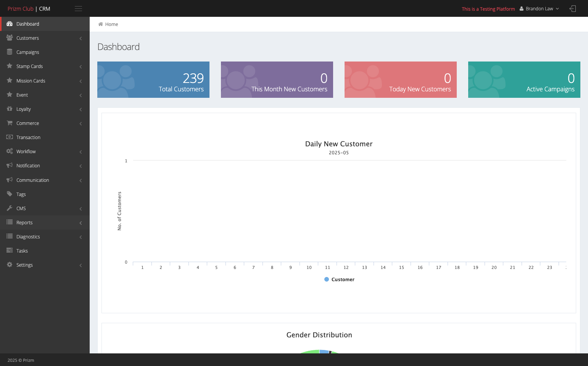Viewport: 588px width, 366px height.
Task: Click the Prizm Club CRM logo link
Action: coord(29,8)
